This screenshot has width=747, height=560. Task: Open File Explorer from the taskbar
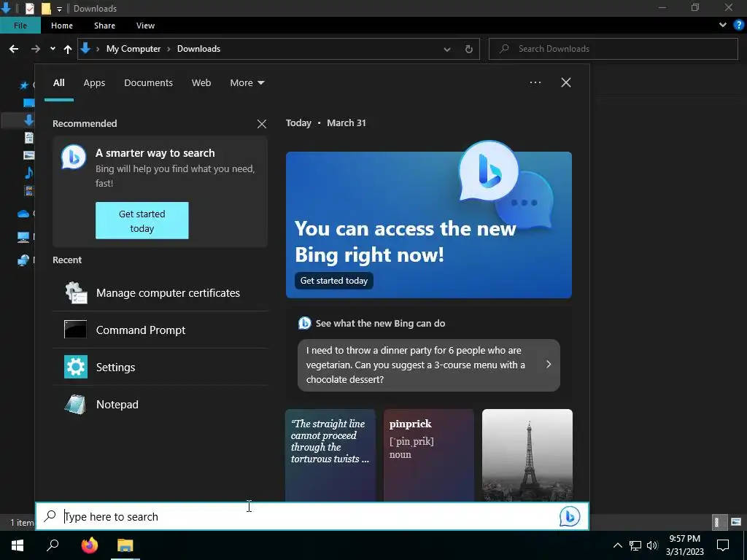click(125, 545)
